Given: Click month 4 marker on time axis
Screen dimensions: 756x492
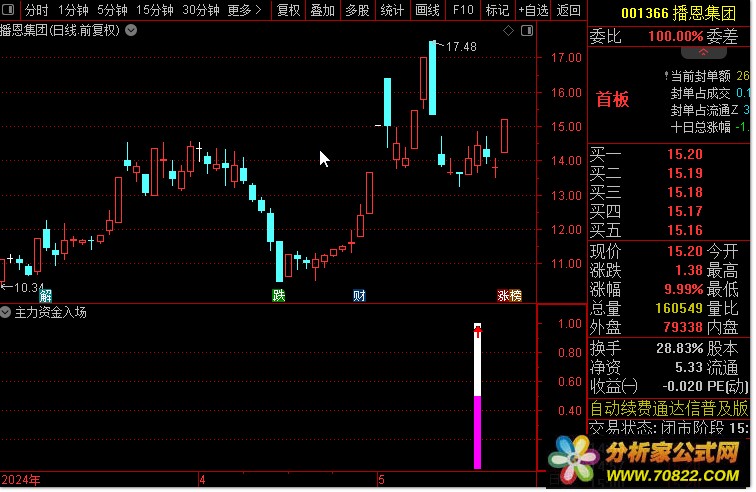Looking at the screenshot, I should point(202,480).
